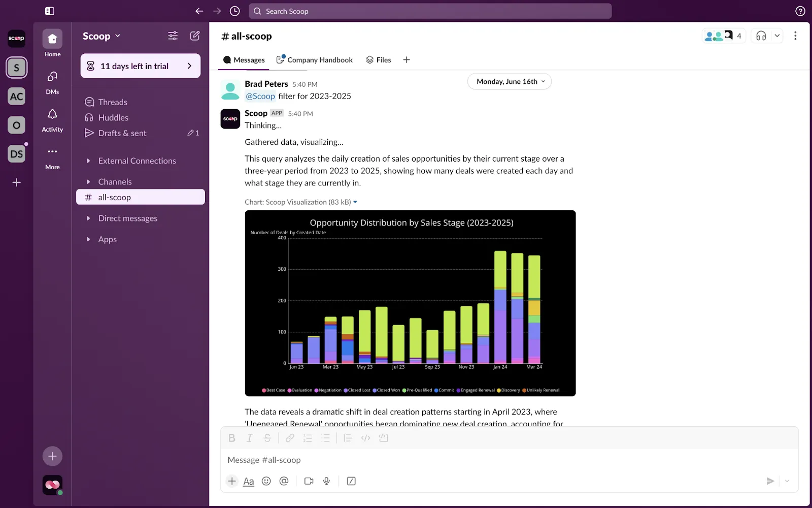Focus the Message #all-scoop input

(x=509, y=460)
